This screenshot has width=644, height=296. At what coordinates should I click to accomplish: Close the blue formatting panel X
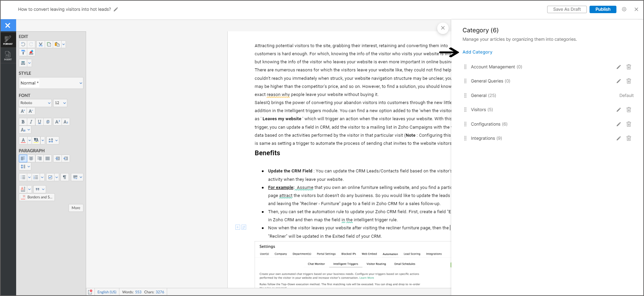click(8, 26)
